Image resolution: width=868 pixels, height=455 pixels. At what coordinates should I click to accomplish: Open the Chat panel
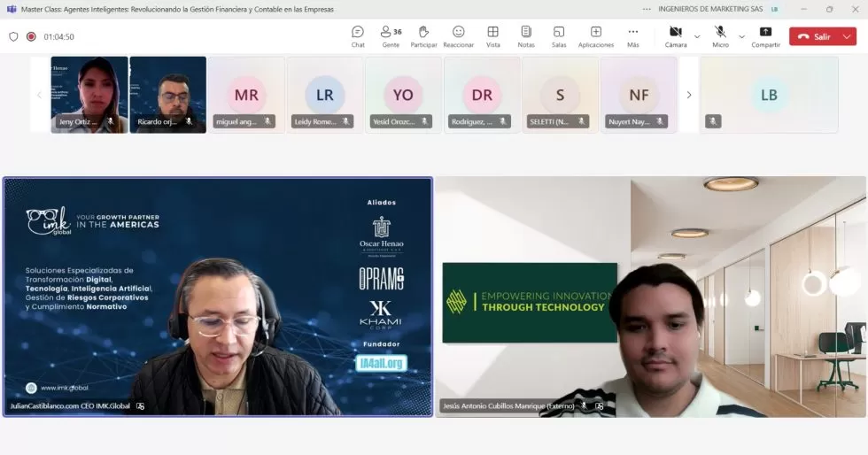click(358, 36)
